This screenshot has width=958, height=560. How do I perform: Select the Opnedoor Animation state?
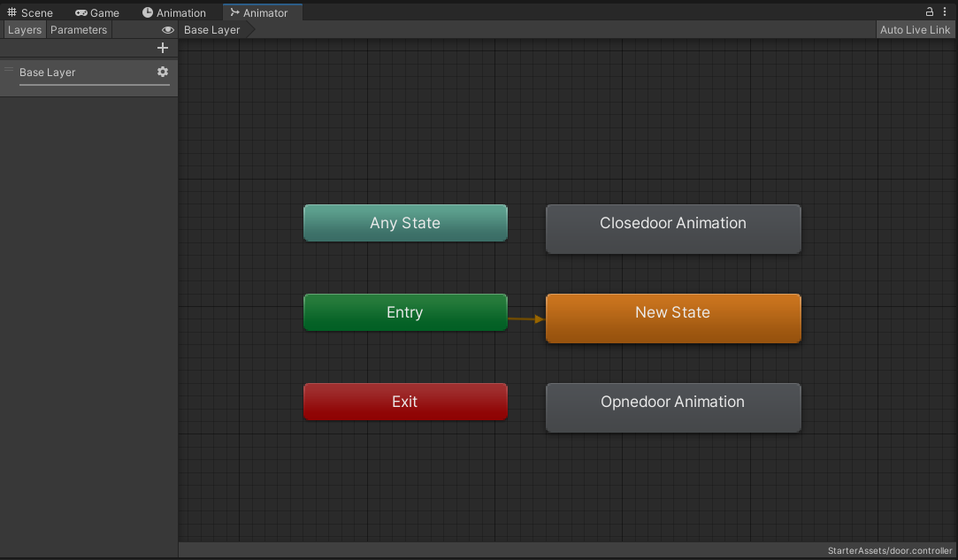(x=672, y=407)
